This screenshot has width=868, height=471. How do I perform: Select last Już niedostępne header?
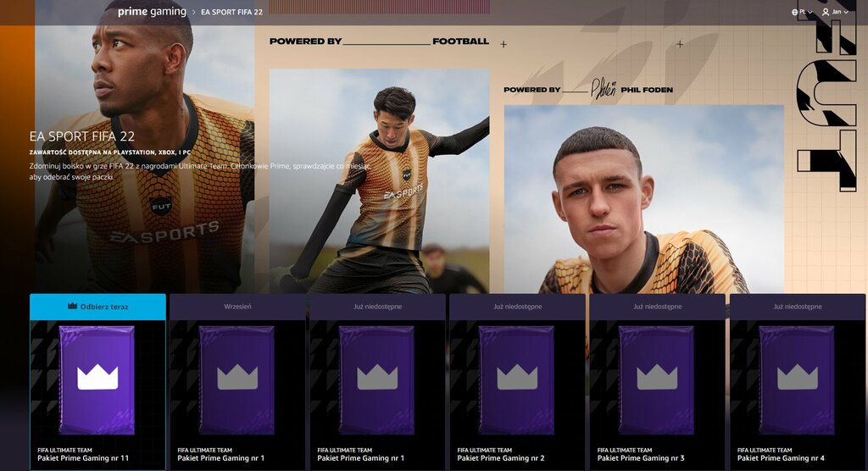[798, 307]
